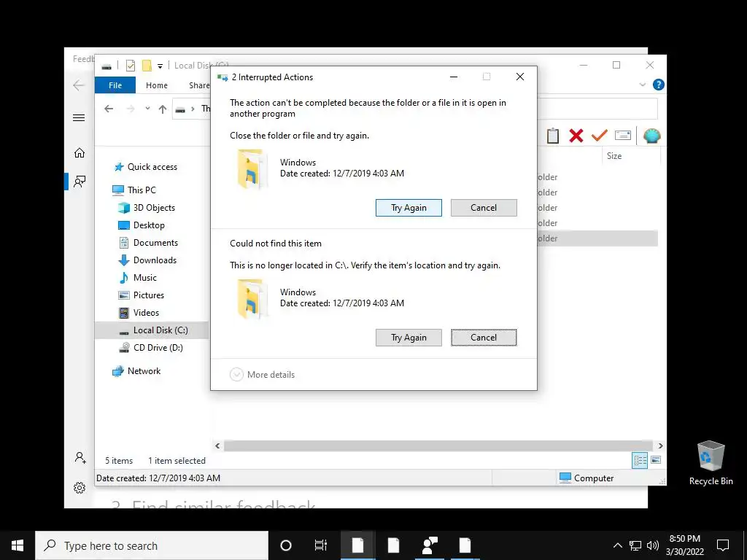The width and height of the screenshot is (747, 560).
Task: Open Classic Shell settings via the shell icon
Action: [651, 136]
